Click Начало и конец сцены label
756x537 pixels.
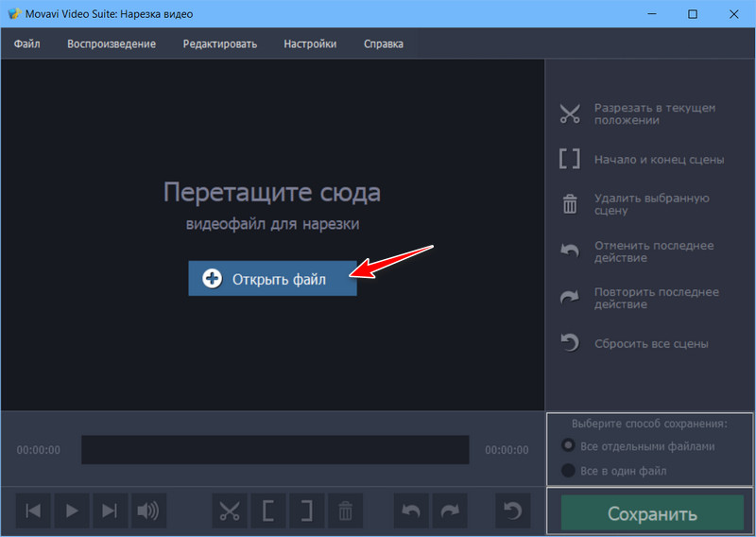click(x=659, y=160)
